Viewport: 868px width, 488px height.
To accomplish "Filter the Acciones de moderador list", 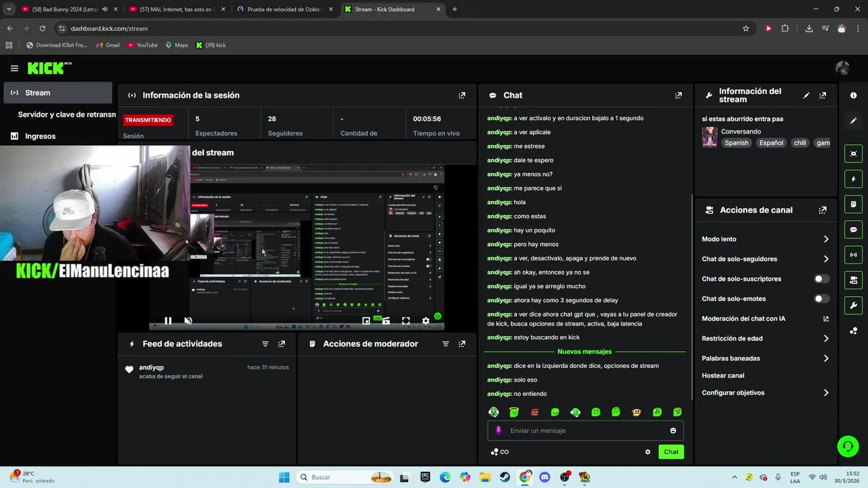I will [446, 344].
